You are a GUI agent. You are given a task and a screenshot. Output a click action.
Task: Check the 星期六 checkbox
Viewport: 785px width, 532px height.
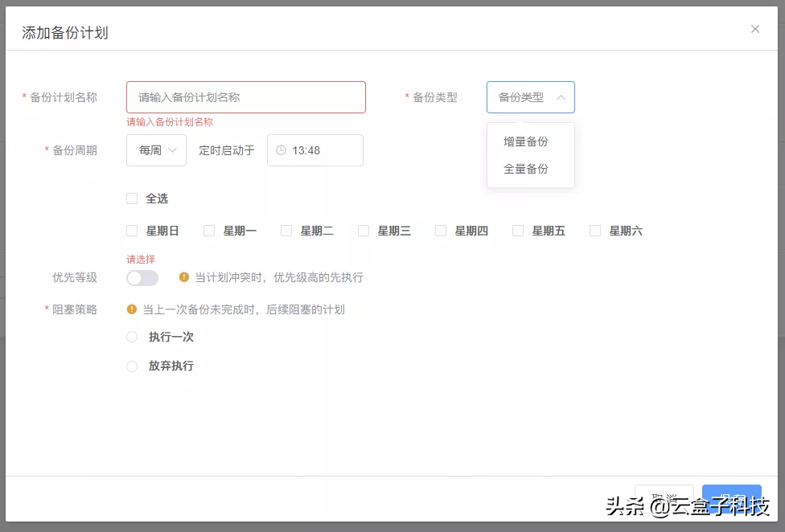click(x=594, y=231)
